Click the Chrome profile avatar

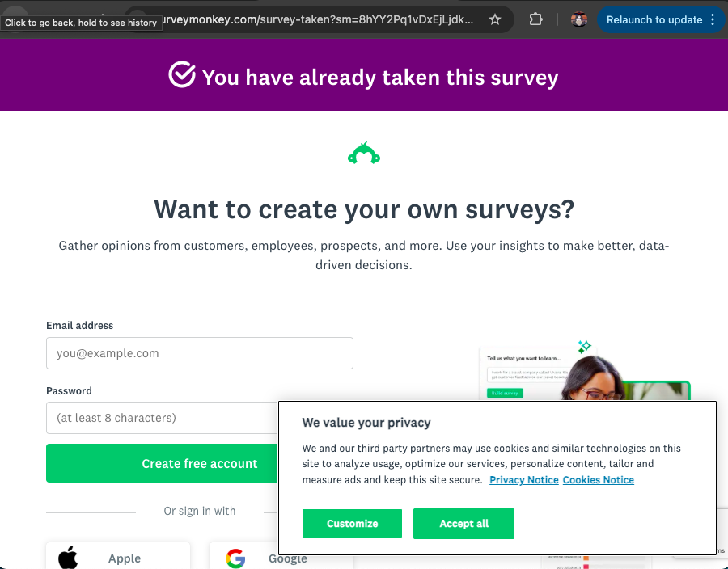point(578,19)
